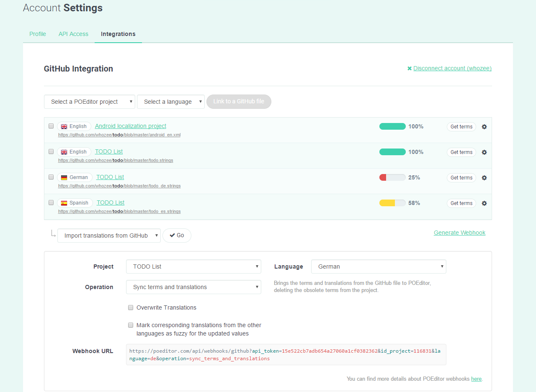The width and height of the screenshot is (536, 392).
Task: Click the Go button
Action: (177, 236)
